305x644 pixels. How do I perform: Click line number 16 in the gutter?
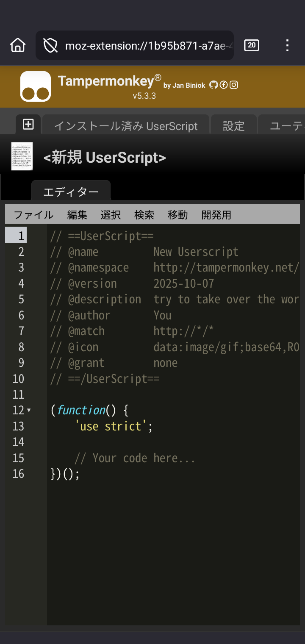(x=18, y=474)
